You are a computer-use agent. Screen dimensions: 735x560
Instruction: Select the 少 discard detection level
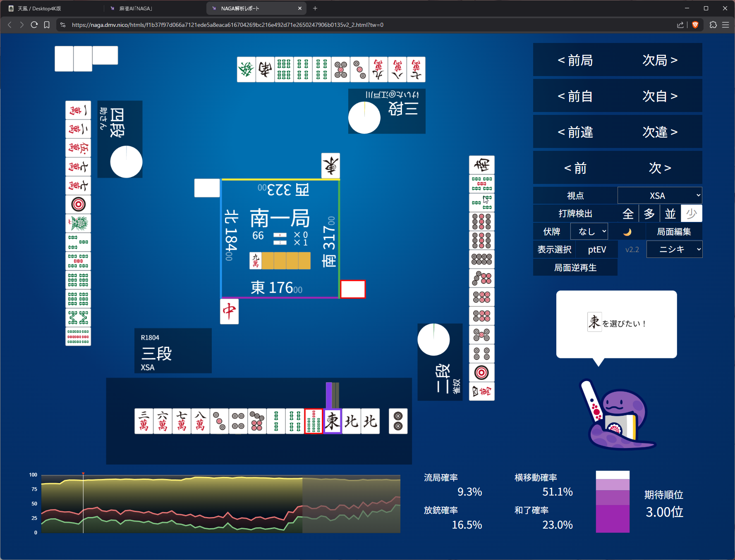pos(691,214)
